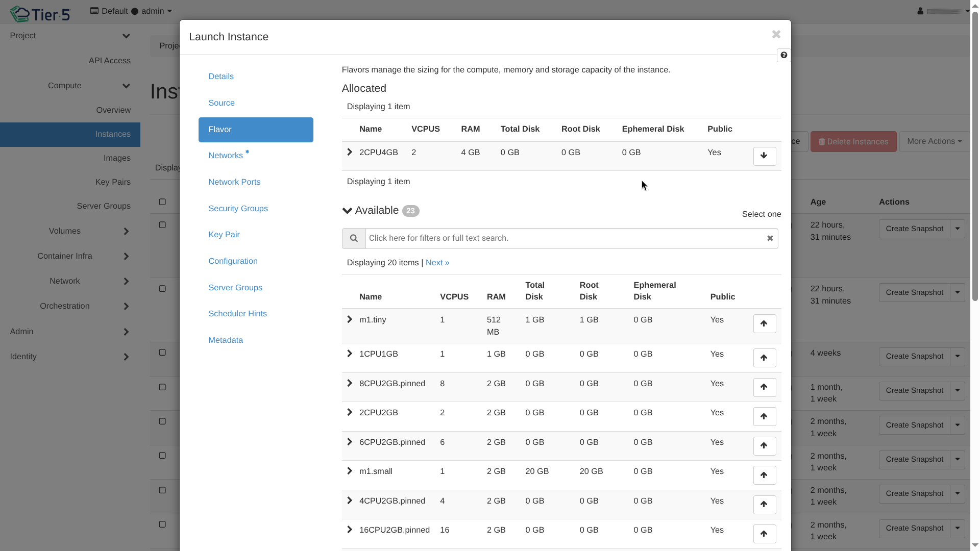This screenshot has width=980, height=551.
Task: Deallocate the 2CPU4GB flavor with down arrow
Action: pos(764,156)
